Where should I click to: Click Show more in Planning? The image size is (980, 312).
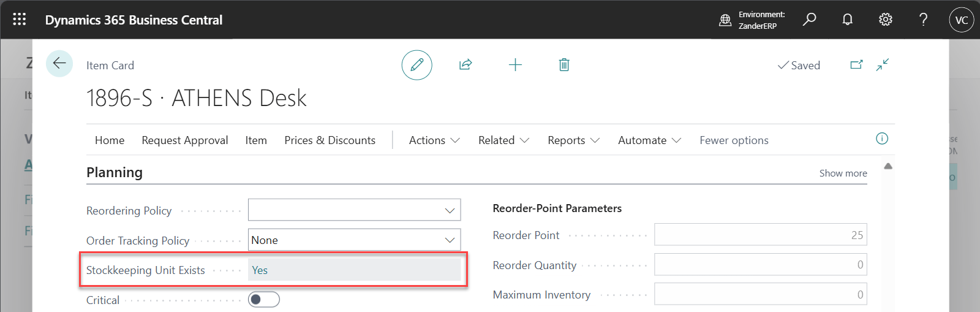843,173
